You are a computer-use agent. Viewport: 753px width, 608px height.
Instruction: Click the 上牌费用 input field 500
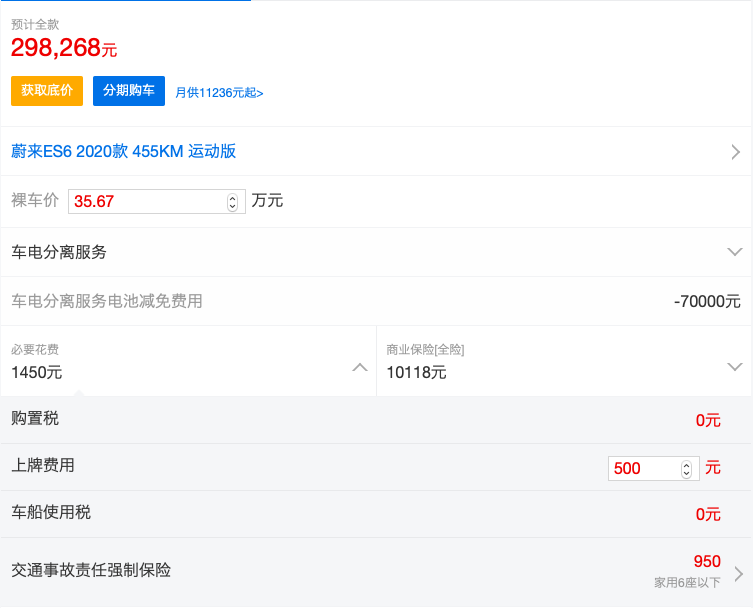[653, 468]
